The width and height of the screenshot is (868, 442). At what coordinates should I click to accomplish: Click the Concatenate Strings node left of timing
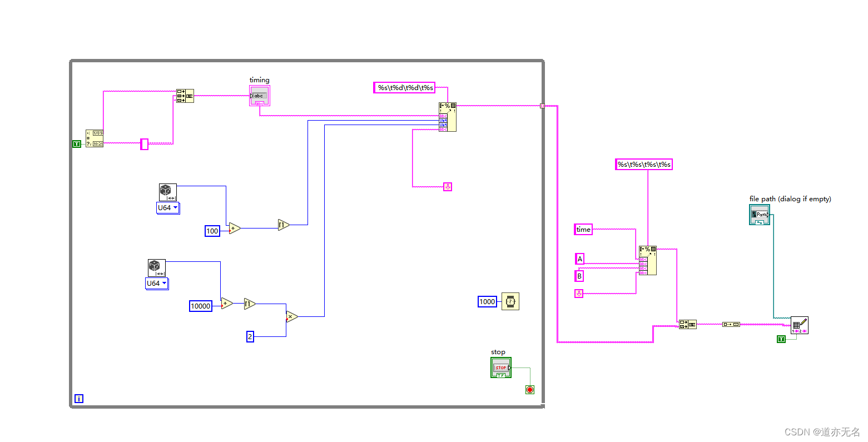click(x=186, y=96)
